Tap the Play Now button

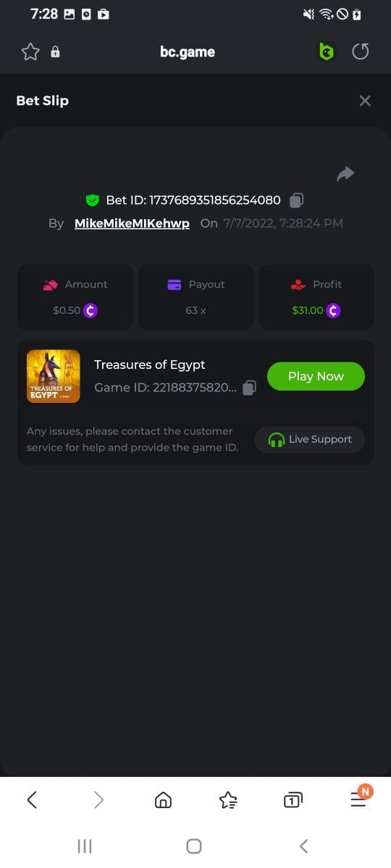[316, 376]
